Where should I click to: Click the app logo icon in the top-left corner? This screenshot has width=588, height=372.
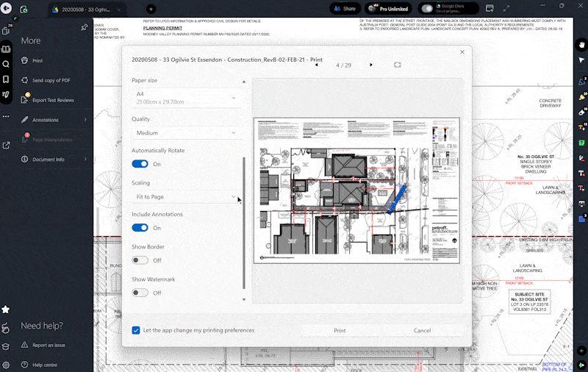tap(6, 8)
